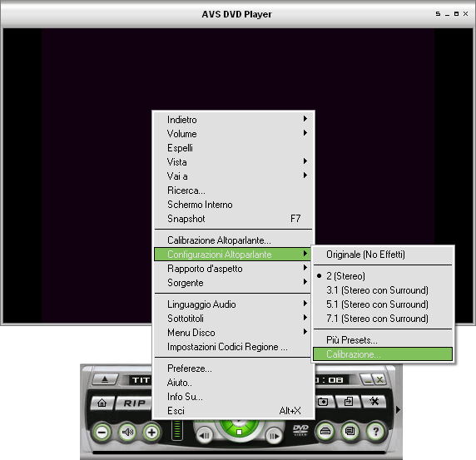Click the RIP button

click(x=135, y=403)
